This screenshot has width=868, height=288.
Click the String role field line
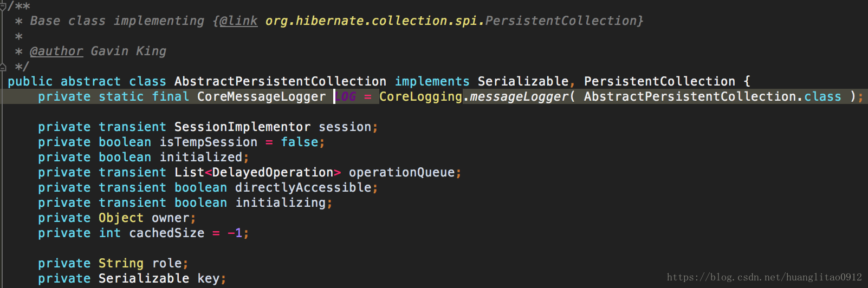[113, 264]
